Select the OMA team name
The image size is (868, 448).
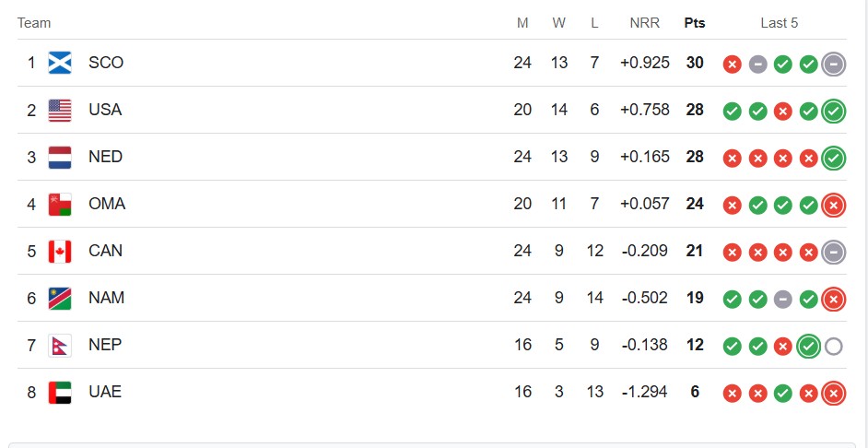pos(107,205)
